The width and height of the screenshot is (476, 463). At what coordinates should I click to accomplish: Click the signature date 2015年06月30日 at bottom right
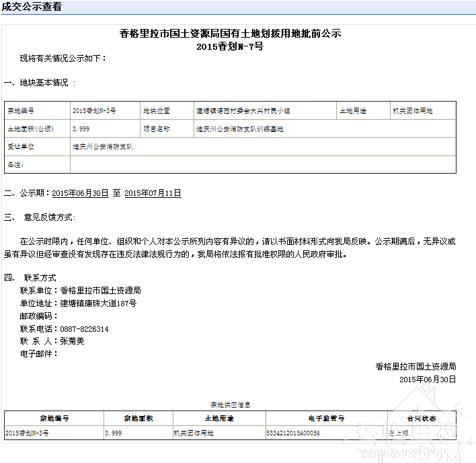tap(427, 380)
